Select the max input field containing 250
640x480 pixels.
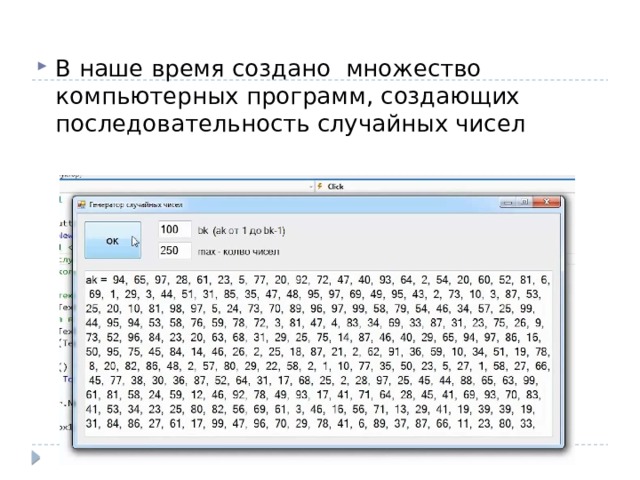(x=175, y=251)
